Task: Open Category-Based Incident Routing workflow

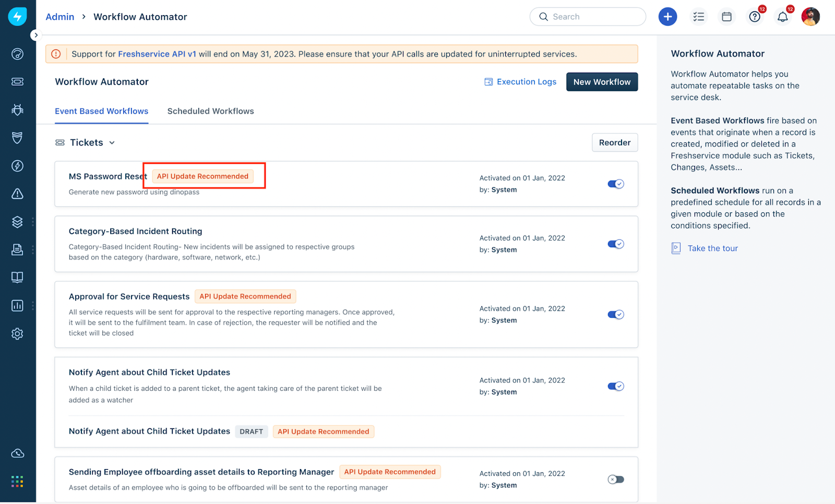Action: click(x=135, y=231)
